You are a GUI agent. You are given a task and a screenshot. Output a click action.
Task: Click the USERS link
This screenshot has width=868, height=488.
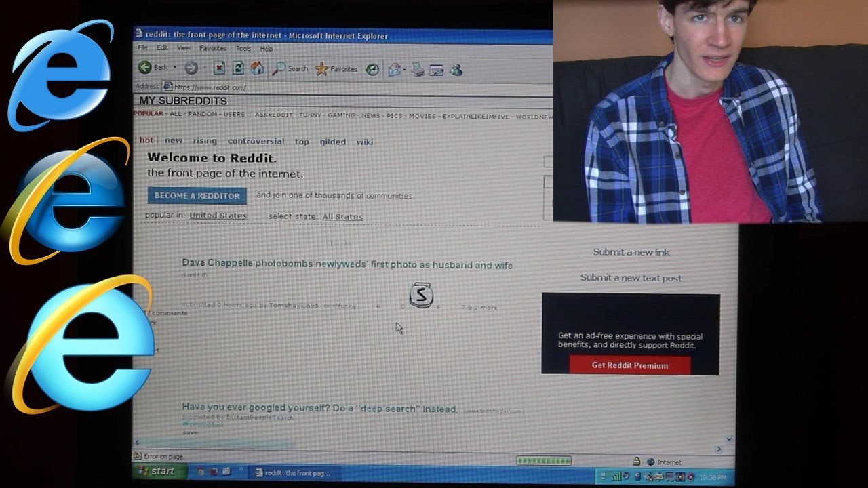[x=234, y=114]
